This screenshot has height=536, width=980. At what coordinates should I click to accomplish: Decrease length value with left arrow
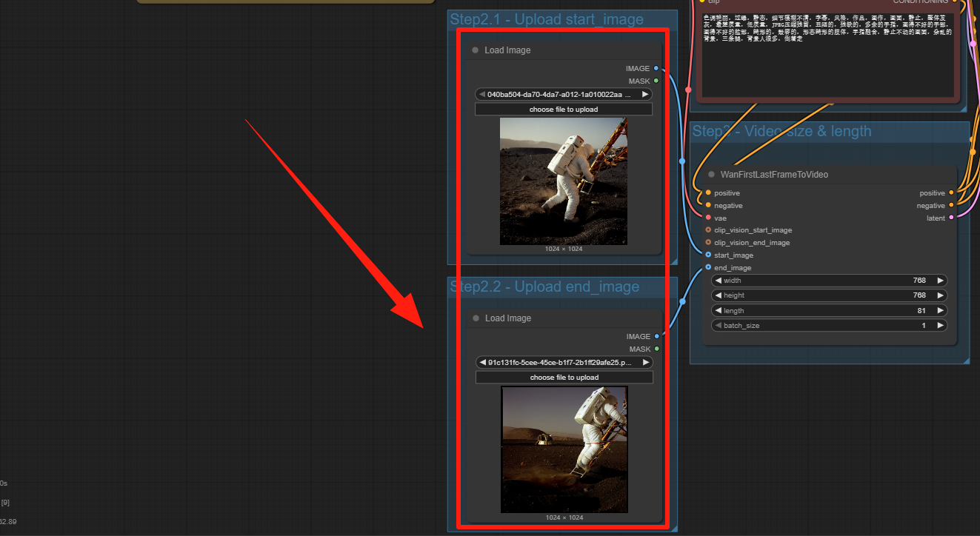click(x=718, y=311)
